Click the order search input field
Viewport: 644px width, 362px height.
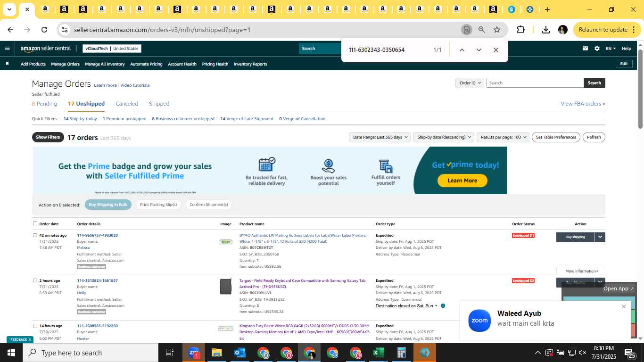coord(535,83)
